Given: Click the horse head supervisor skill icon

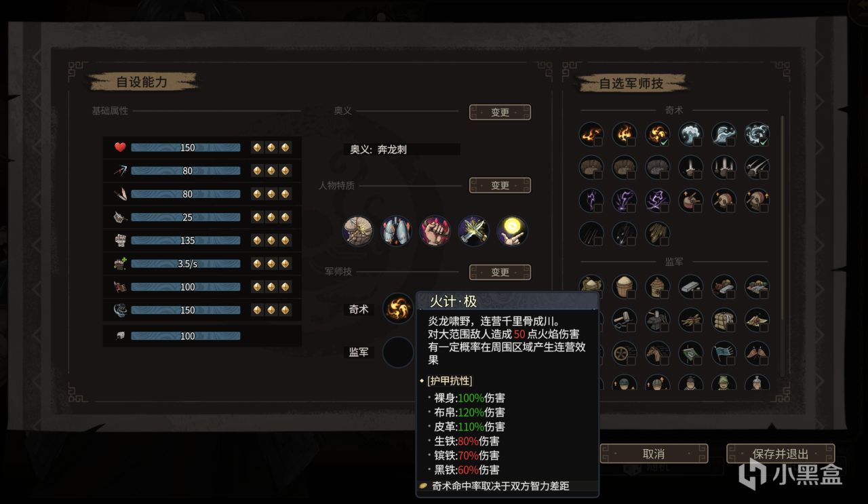Looking at the screenshot, I should [x=658, y=352].
